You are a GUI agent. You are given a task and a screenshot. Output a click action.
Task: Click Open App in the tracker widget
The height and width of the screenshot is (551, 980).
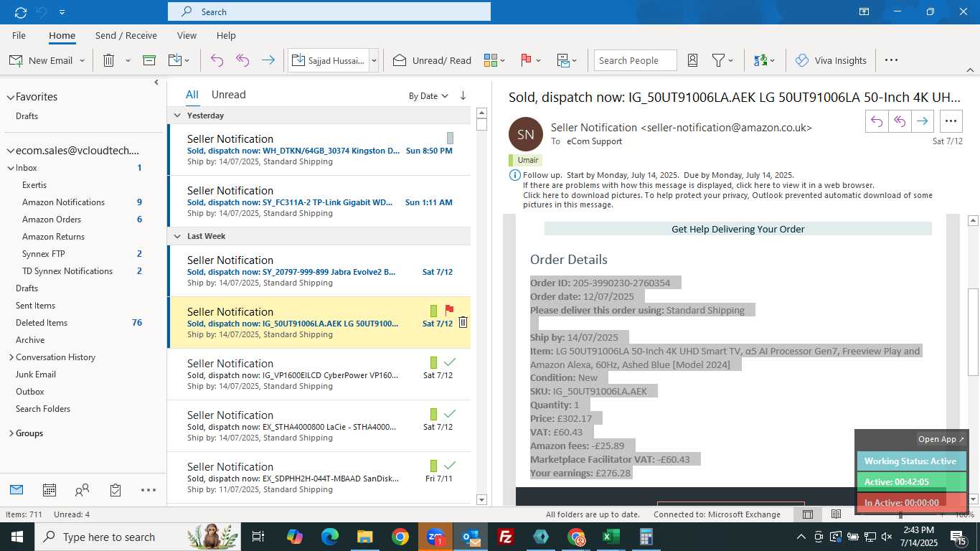point(941,439)
